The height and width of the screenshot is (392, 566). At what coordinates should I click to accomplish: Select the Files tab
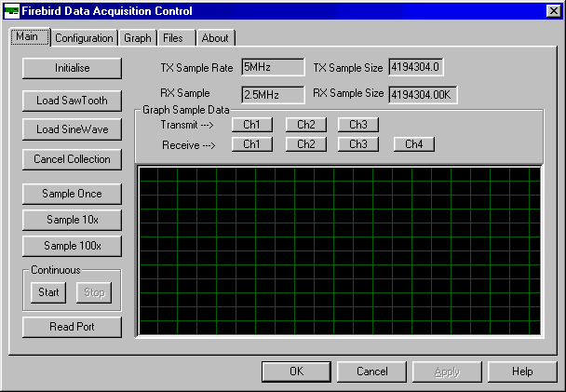point(173,38)
